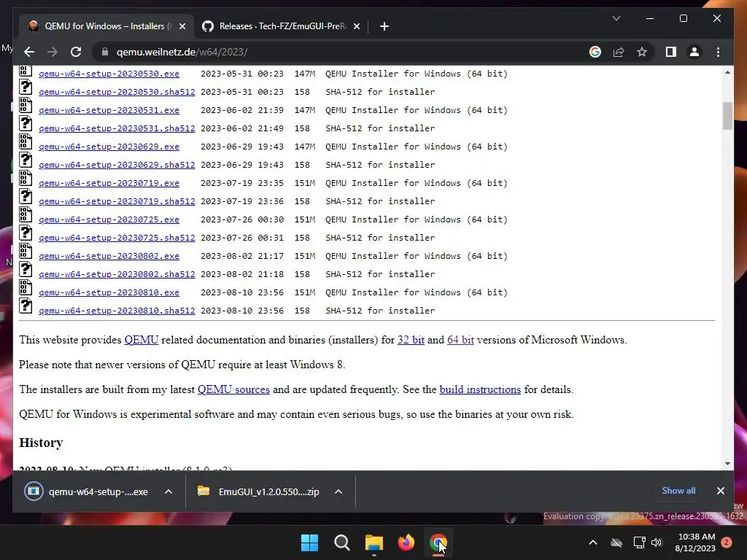Close the Releases EmuGUI tab
Screen dimensions: 747x560
coord(356,26)
